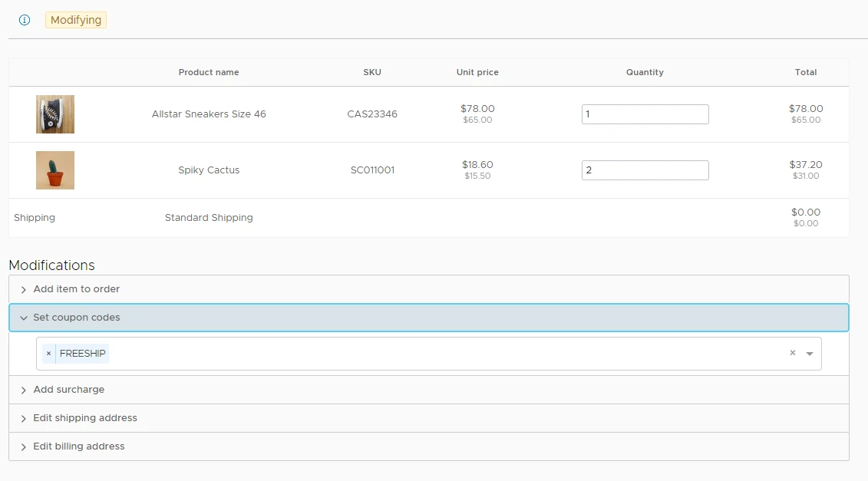Image resolution: width=868 pixels, height=481 pixels.
Task: Click the Allstar Sneakers product thumbnail
Action: [55, 114]
